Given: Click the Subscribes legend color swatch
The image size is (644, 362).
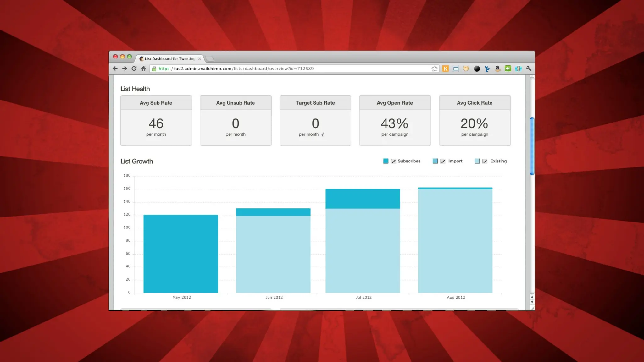Looking at the screenshot, I should point(386,161).
